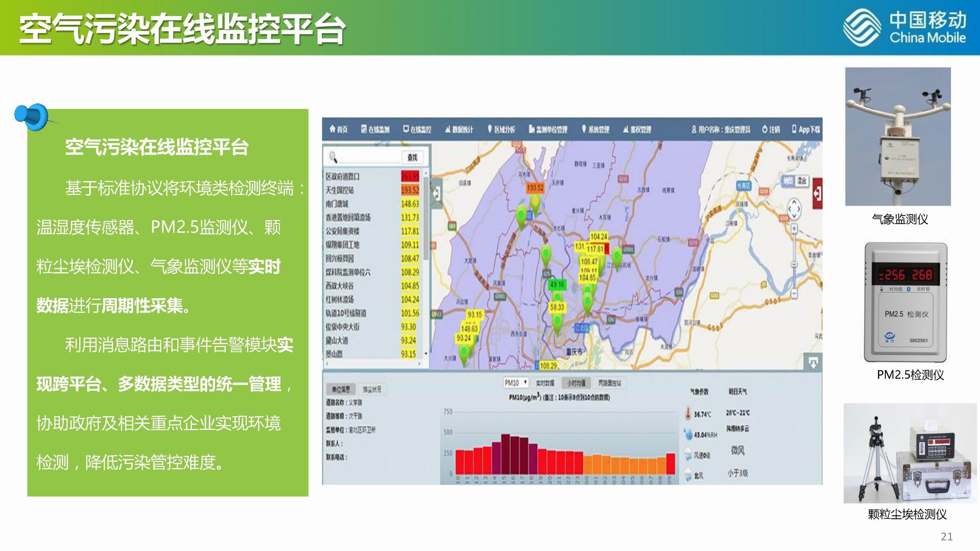Image resolution: width=980 pixels, height=551 pixels.
Task: Click the red exit arrow icon on map
Action: pyautogui.click(x=817, y=194)
